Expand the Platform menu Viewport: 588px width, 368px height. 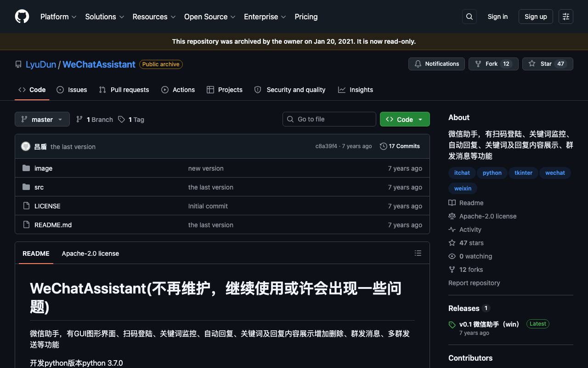coord(59,17)
